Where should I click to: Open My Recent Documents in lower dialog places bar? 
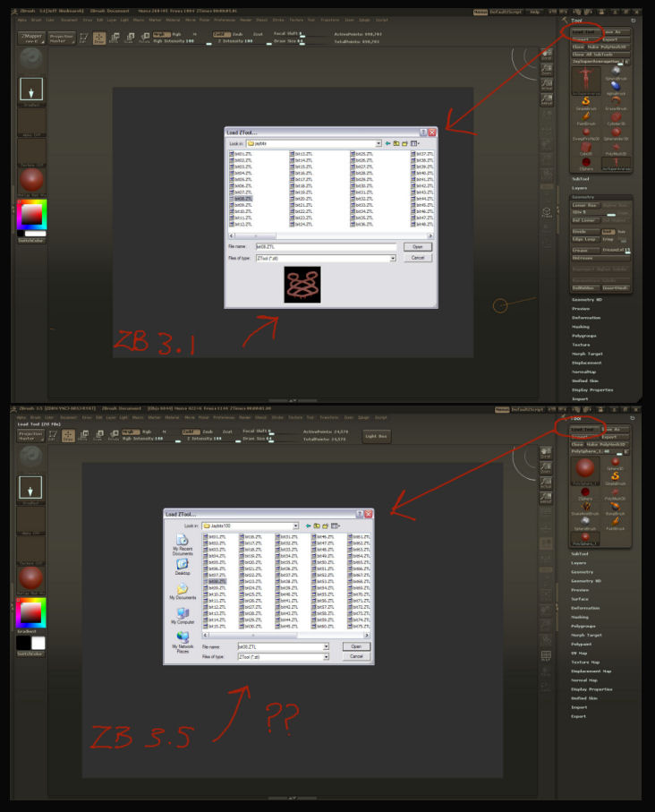[x=183, y=545]
